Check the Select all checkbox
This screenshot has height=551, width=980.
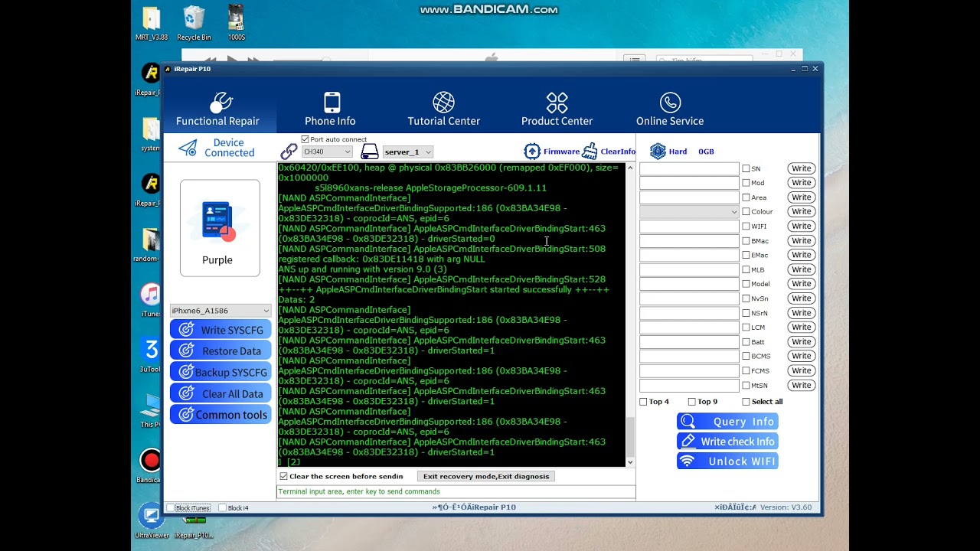746,402
